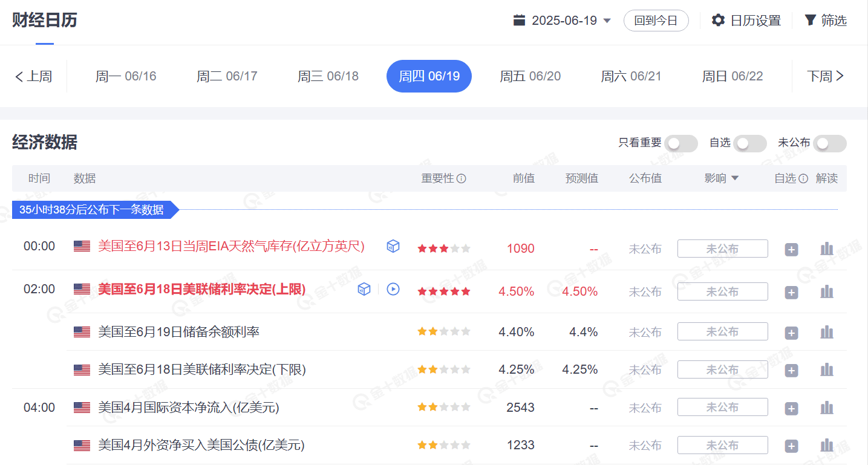Viewport: 868px width, 465px height.
Task: Open 美国4月国际资本净流入(亿美元) link
Action: coord(189,408)
